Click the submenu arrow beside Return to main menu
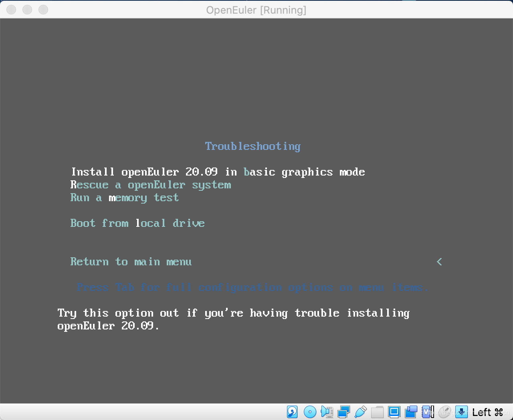513x420 pixels. [439, 262]
